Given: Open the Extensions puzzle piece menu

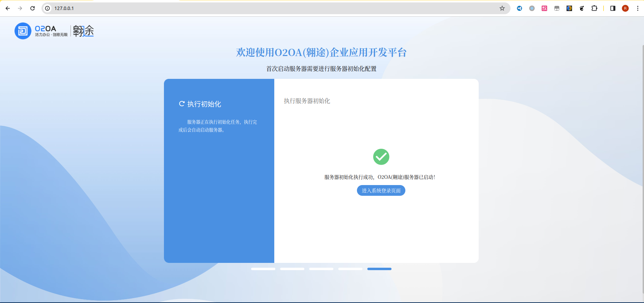Looking at the screenshot, I should pyautogui.click(x=594, y=8).
